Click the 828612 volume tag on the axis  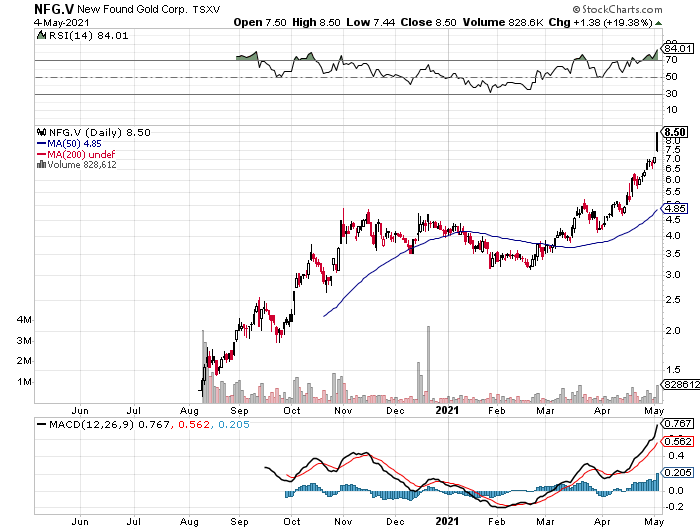pos(681,384)
